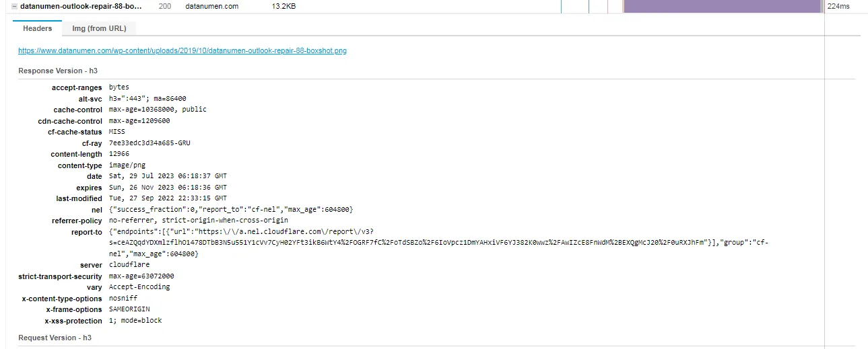Click the cdn-cache-control header name

[x=70, y=121]
